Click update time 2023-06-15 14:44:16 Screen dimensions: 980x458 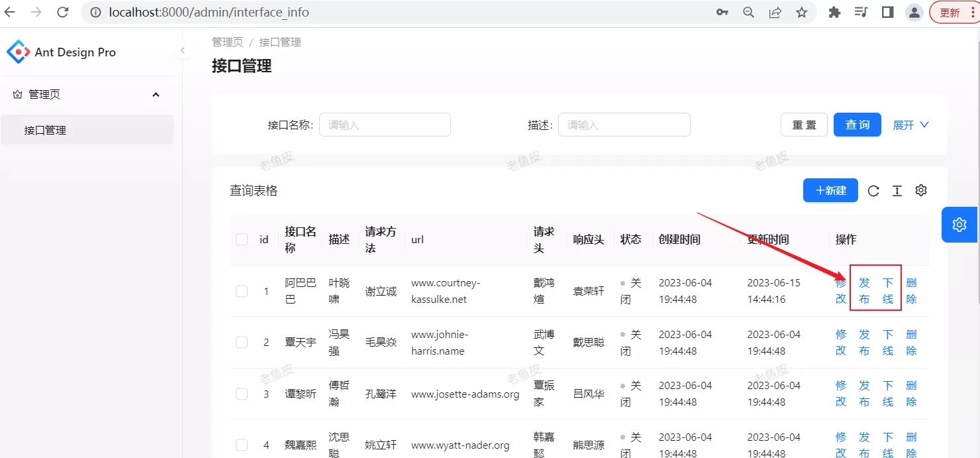pyautogui.click(x=774, y=291)
